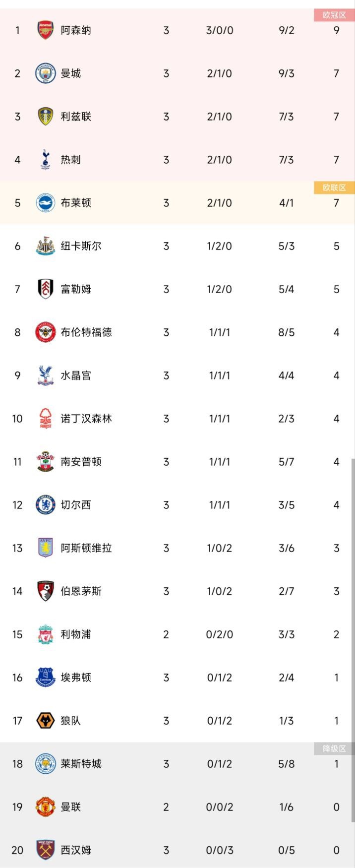The width and height of the screenshot is (355, 868).
Task: Tap the Crystal Palace eagle crest
Action: (46, 375)
